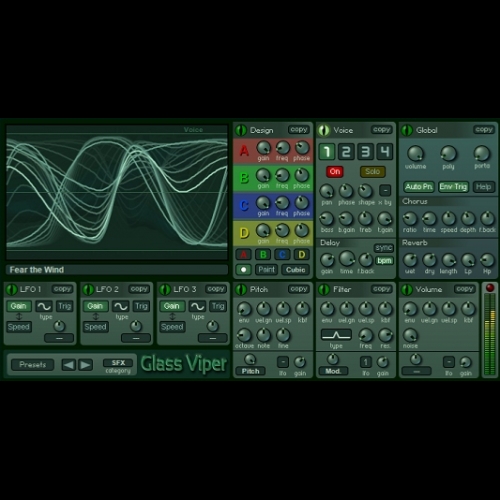Toggle LFO 2 Trig button
The height and width of the screenshot is (500, 500).
pos(141,306)
